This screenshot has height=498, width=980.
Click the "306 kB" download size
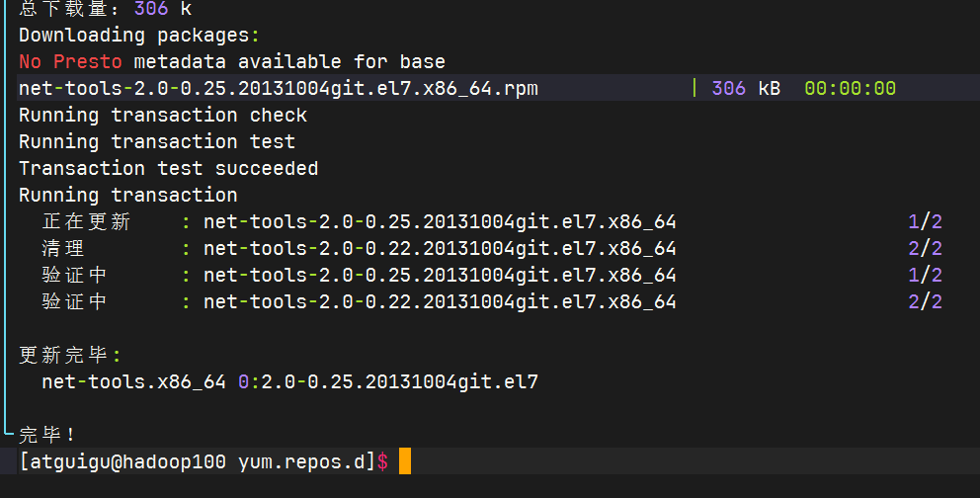click(x=745, y=88)
